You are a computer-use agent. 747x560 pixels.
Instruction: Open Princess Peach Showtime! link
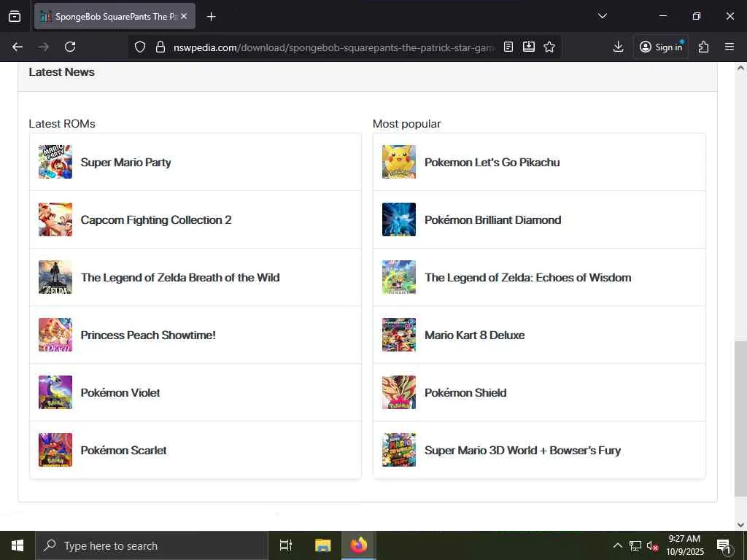pos(148,335)
